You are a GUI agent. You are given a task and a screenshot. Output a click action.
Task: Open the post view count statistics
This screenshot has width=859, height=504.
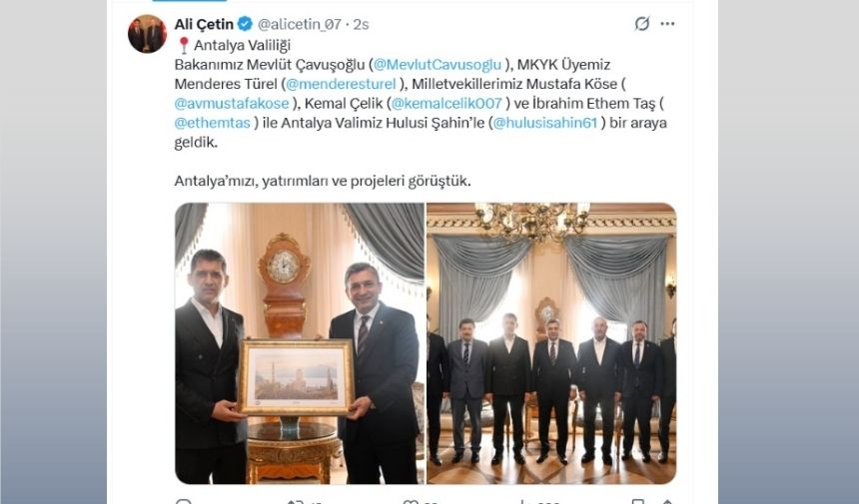click(x=523, y=502)
